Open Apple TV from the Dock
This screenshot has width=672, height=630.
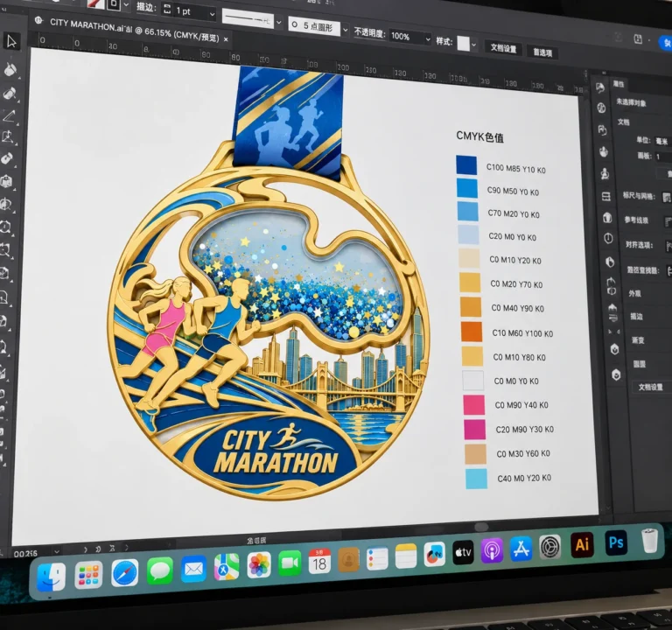point(463,552)
